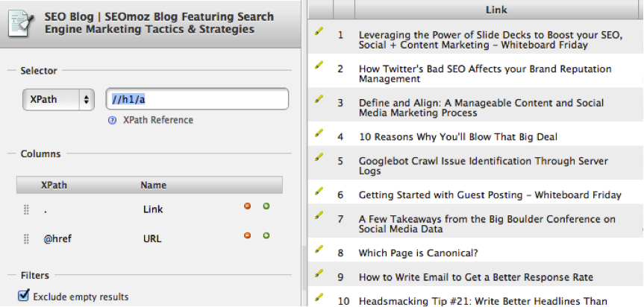Select the Which Page is Canonical? result row

click(x=418, y=253)
